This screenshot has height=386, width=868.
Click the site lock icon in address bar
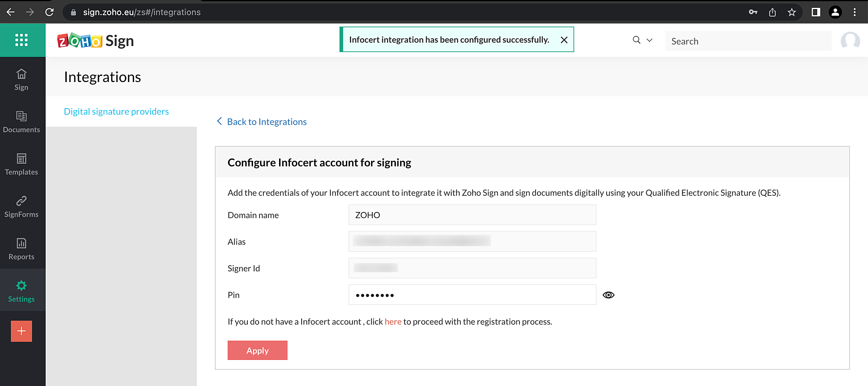click(x=73, y=12)
